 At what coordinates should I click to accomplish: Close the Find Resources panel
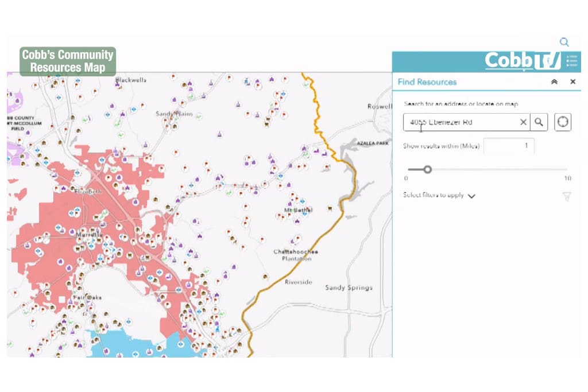coord(572,81)
